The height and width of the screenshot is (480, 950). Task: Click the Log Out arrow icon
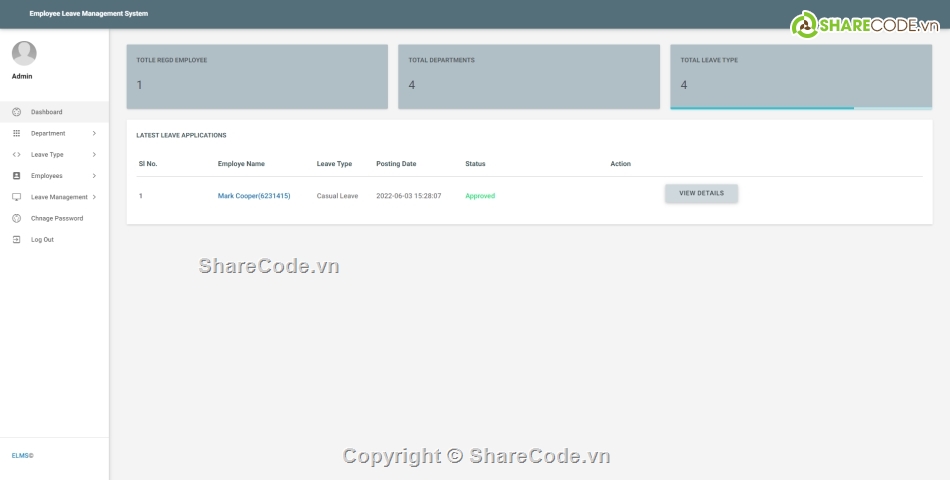point(17,240)
